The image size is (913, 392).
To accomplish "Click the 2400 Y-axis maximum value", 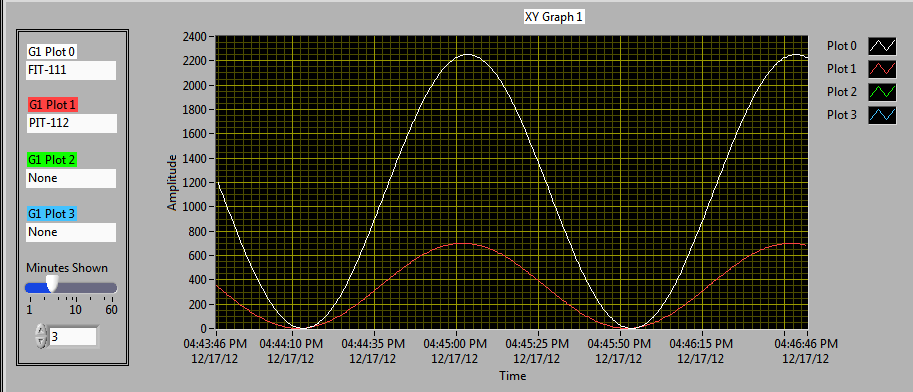I will point(194,37).
